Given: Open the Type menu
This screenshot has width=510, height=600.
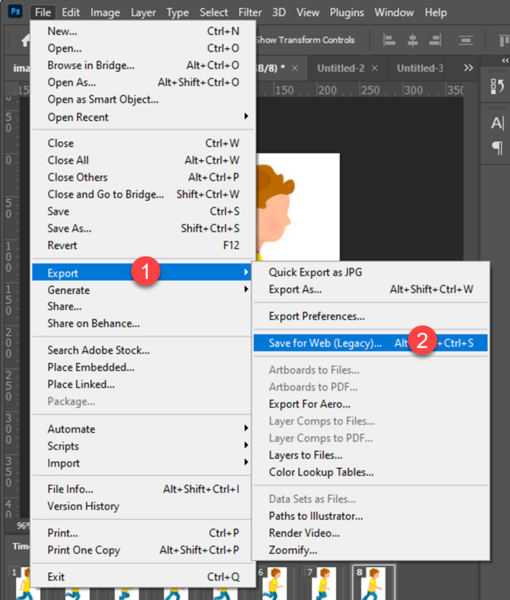Looking at the screenshot, I should 177,13.
